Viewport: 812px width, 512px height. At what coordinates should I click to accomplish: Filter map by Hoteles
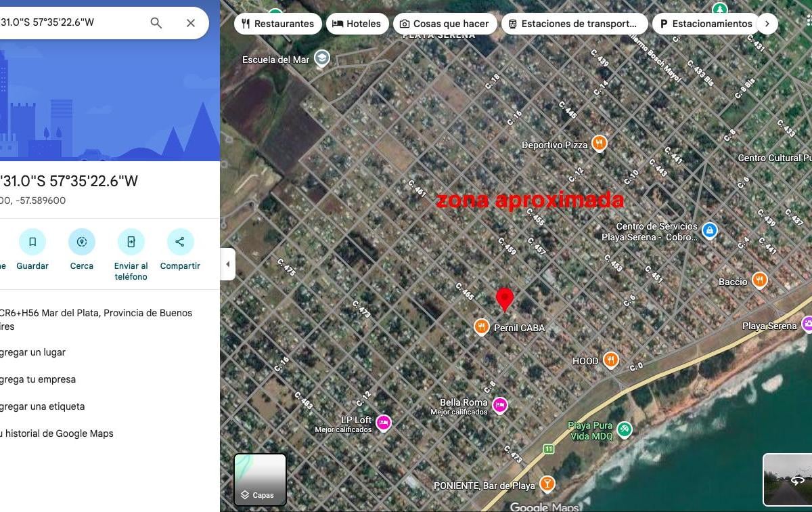(357, 24)
